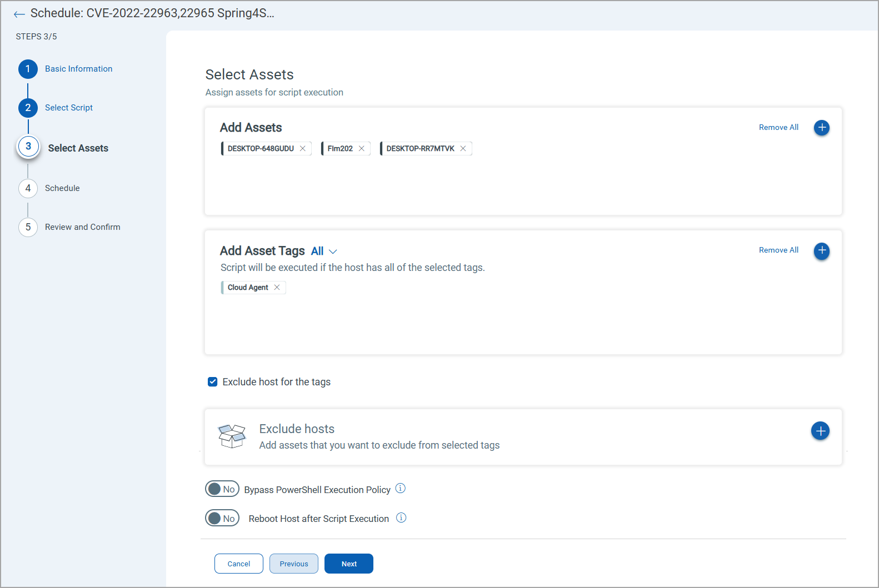The image size is (879, 588).
Task: Go to step 2 Select Script
Action: (x=69, y=108)
